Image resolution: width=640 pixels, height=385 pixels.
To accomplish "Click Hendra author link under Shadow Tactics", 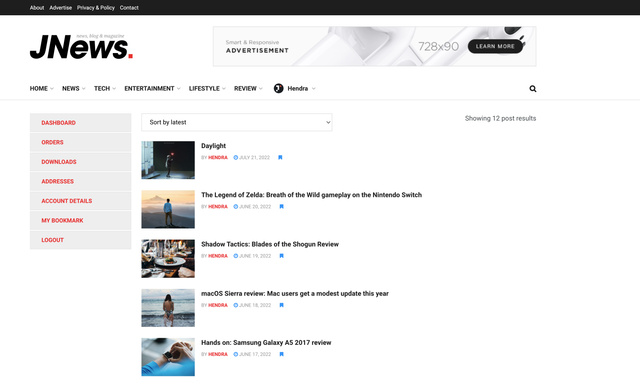I will coord(218,256).
